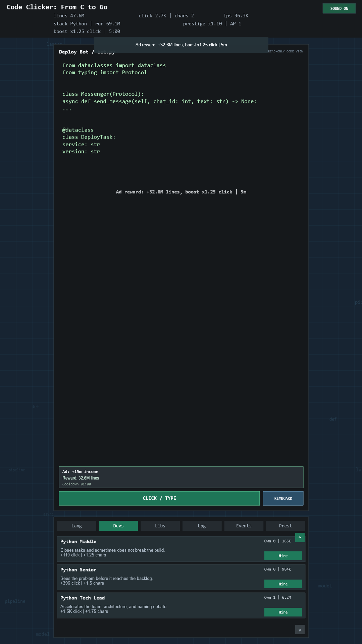
Task: Click the centered ad reward message in code view
Action: 181,192
